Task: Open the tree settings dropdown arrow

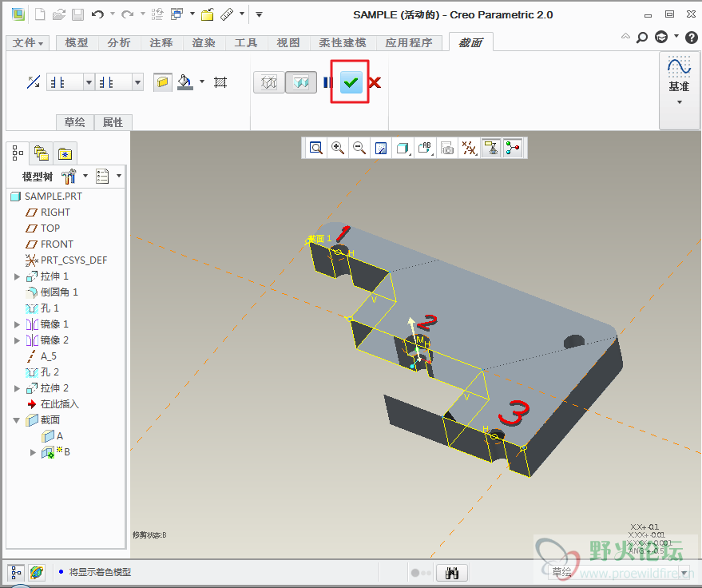Action: [x=85, y=176]
